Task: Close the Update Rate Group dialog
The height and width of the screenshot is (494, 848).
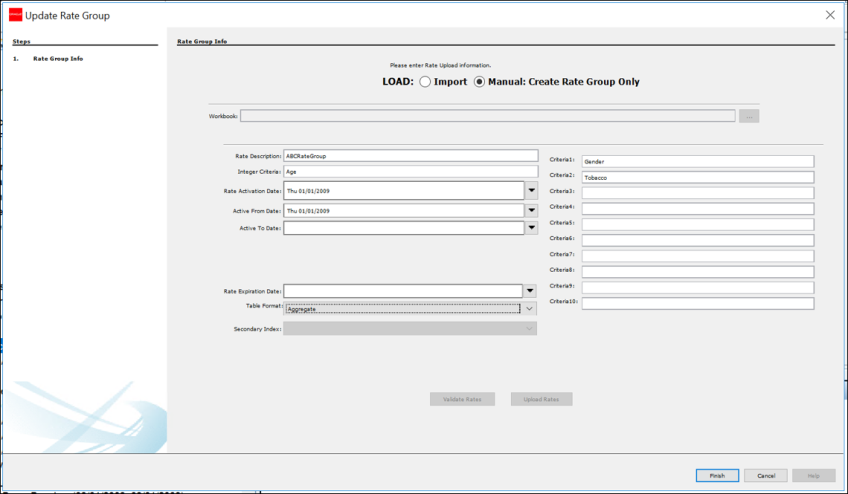Action: [830, 15]
